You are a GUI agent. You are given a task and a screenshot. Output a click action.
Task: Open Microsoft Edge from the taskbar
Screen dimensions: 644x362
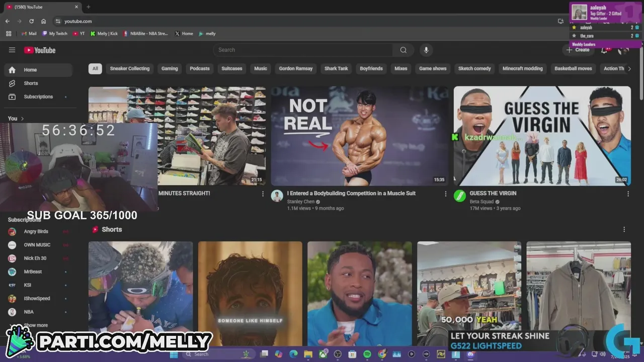(x=293, y=354)
